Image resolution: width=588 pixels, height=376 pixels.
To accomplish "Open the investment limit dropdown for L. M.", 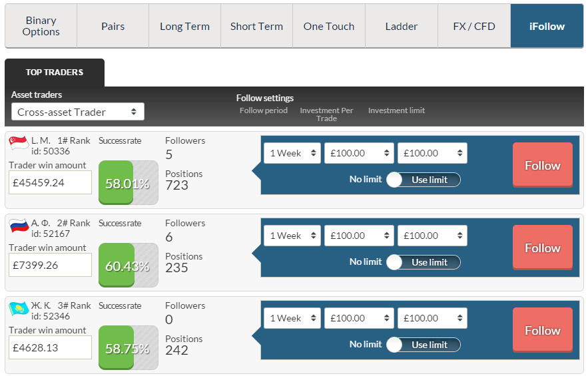I will 432,153.
